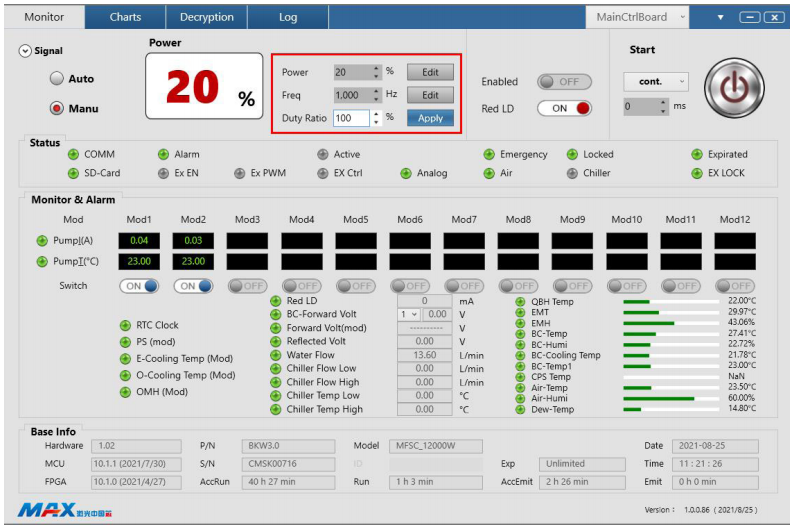Click the QBH Temp indicator icon

pyautogui.click(x=520, y=301)
